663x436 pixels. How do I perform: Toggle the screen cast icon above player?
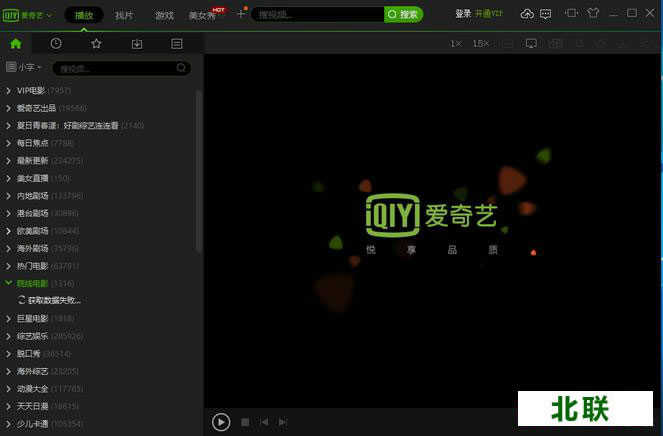click(531, 43)
